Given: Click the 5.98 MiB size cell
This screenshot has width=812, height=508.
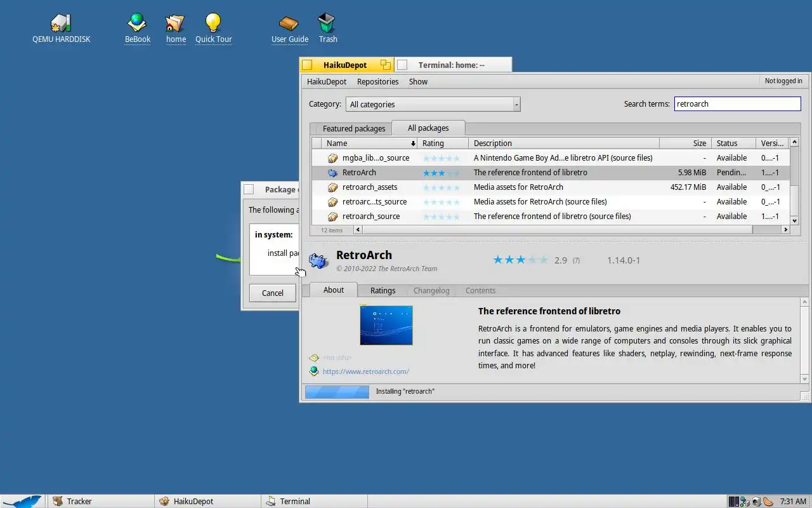Looking at the screenshot, I should (x=692, y=173).
